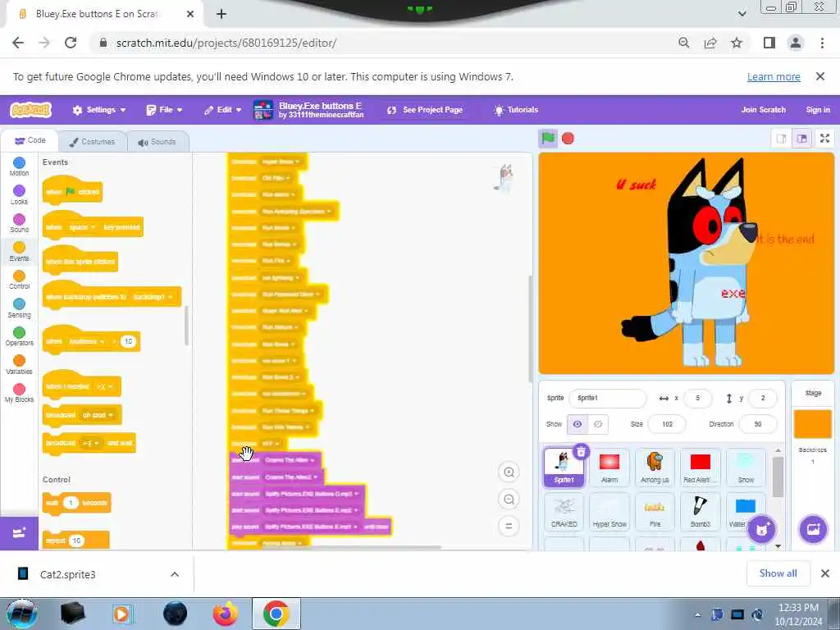Open the File dropdown menu
Image resolution: width=840 pixels, height=630 pixels.
(x=164, y=110)
